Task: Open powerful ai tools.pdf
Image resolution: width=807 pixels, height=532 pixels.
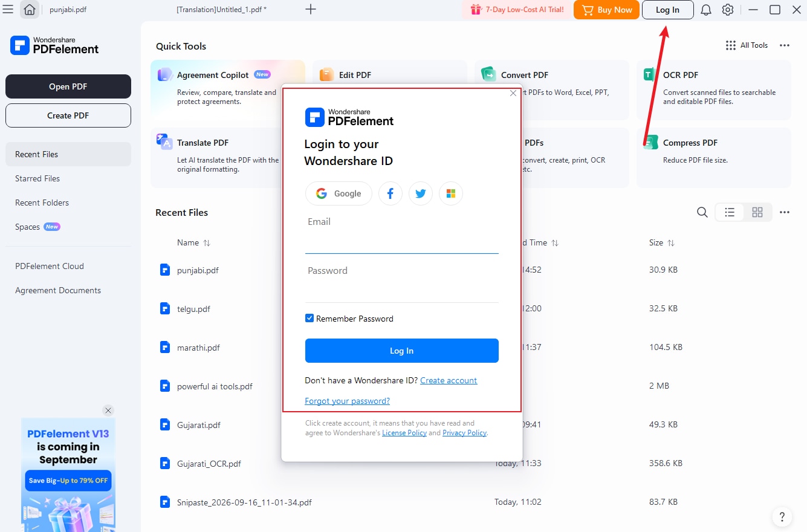Action: (x=215, y=386)
